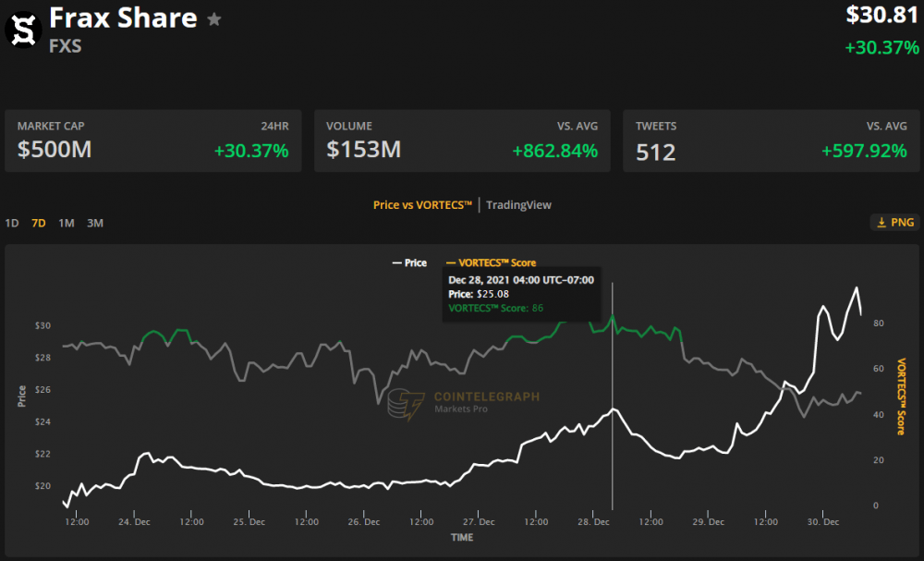Click the tweets +597.92% vs avg figure
924x561 pixels.
(864, 151)
